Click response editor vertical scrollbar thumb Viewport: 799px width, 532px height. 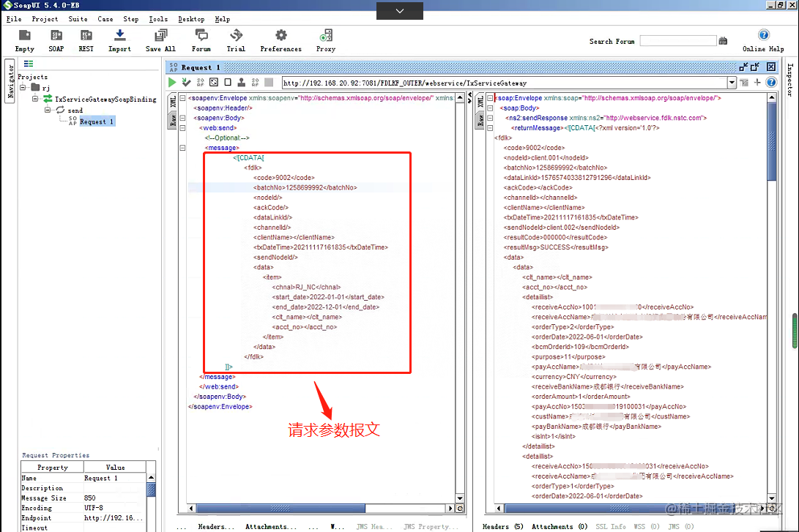click(x=772, y=141)
